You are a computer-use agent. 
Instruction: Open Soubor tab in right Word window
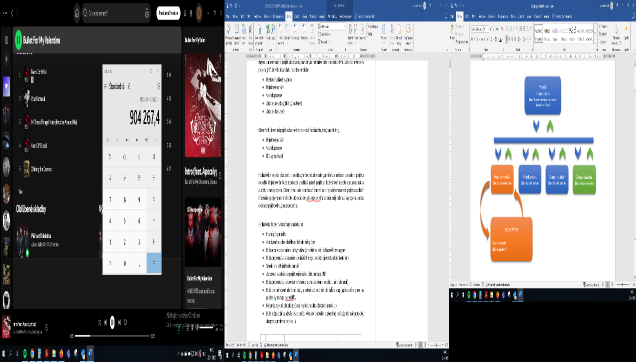point(453,16)
